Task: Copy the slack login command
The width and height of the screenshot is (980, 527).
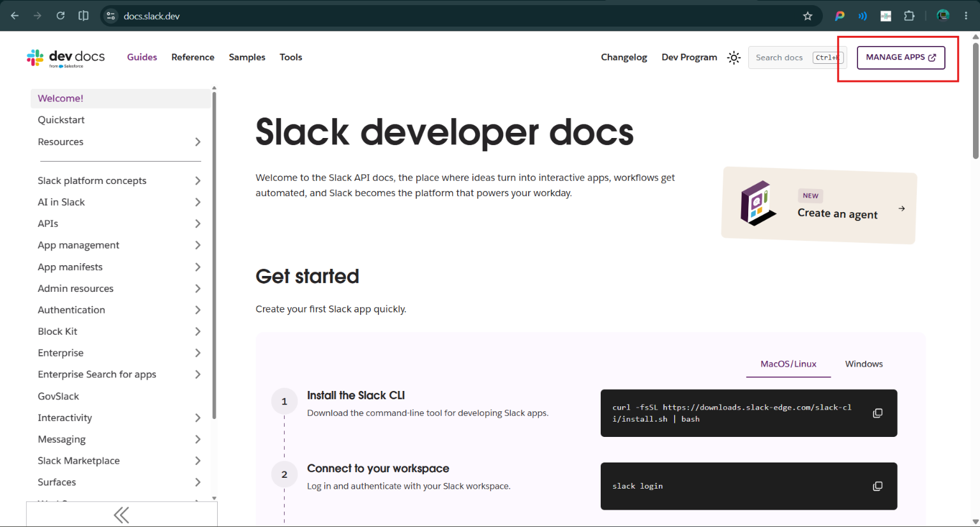Action: point(878,486)
